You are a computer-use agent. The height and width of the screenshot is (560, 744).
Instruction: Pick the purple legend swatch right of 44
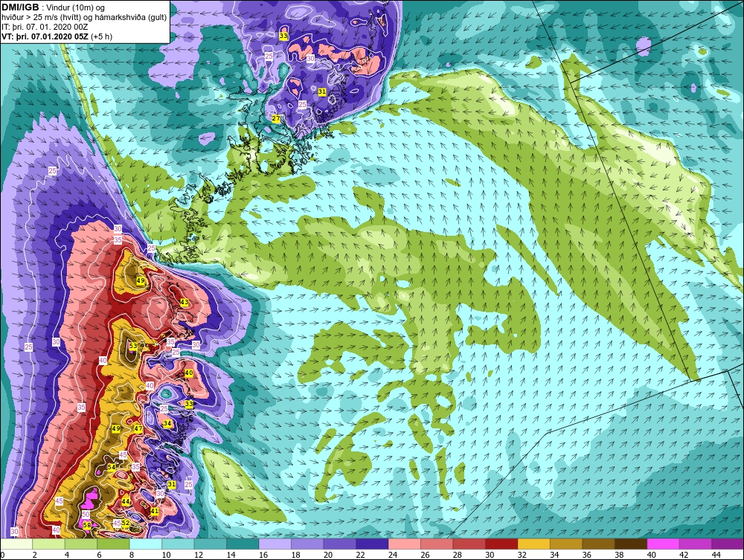728,544
